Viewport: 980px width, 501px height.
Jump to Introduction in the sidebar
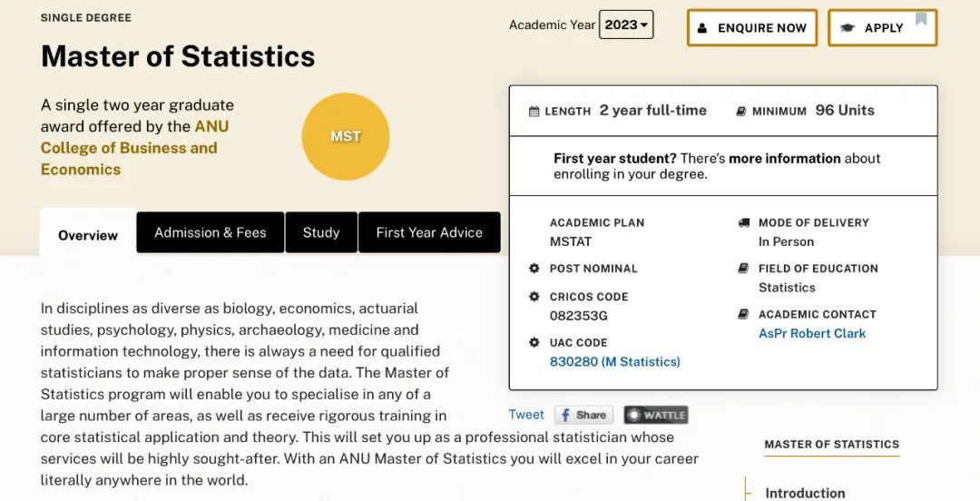805,493
